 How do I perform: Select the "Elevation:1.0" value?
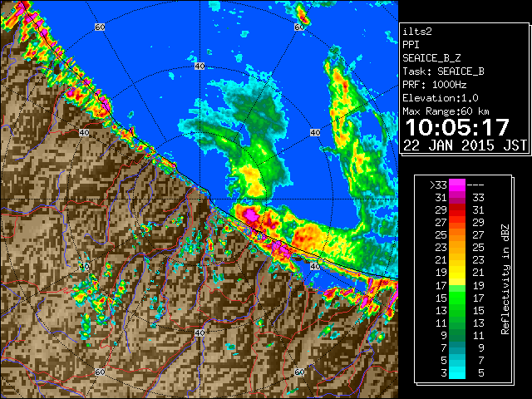440,98
